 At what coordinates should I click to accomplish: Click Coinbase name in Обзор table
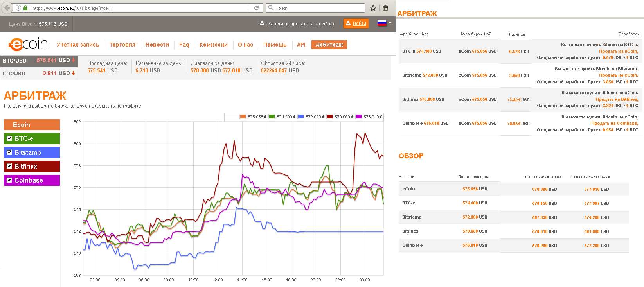[412, 245]
